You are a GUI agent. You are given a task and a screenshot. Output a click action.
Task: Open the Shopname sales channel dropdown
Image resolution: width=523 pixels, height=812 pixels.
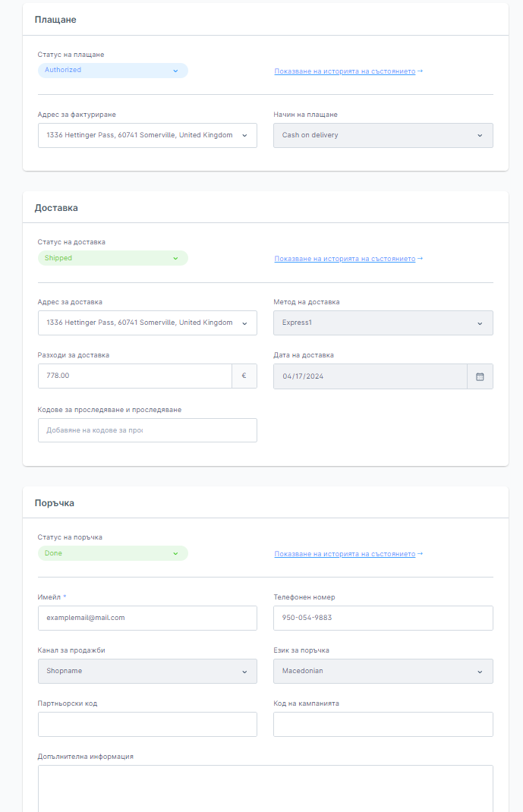tap(147, 671)
